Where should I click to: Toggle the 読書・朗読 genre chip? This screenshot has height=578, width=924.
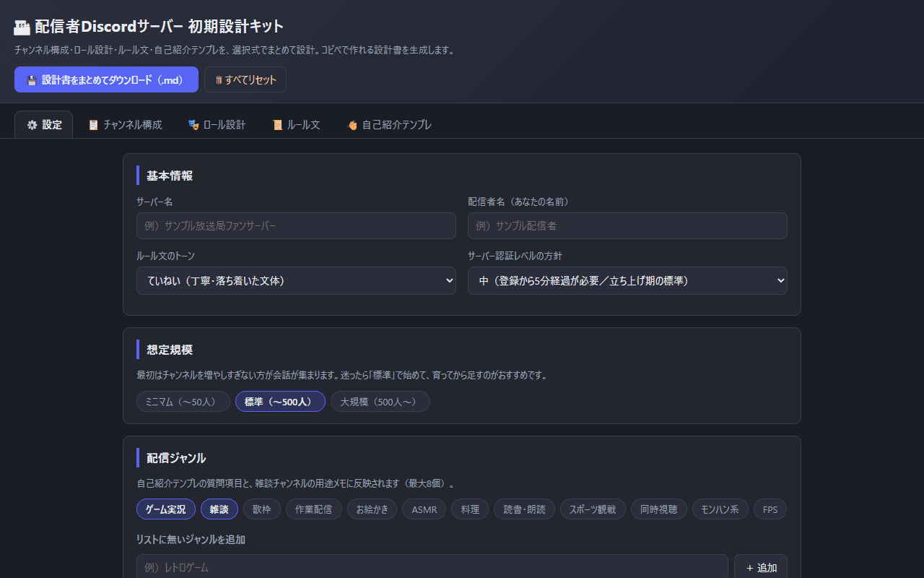pyautogui.click(x=525, y=509)
